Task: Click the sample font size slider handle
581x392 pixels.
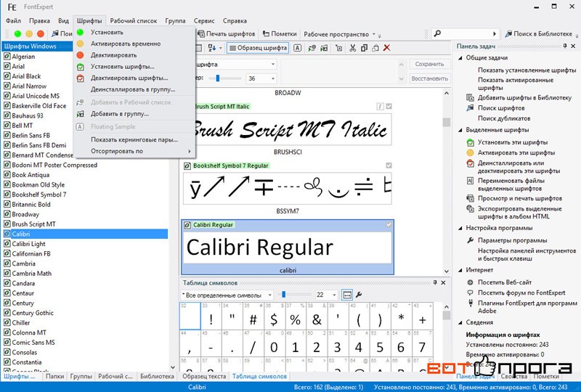Action: point(217,78)
